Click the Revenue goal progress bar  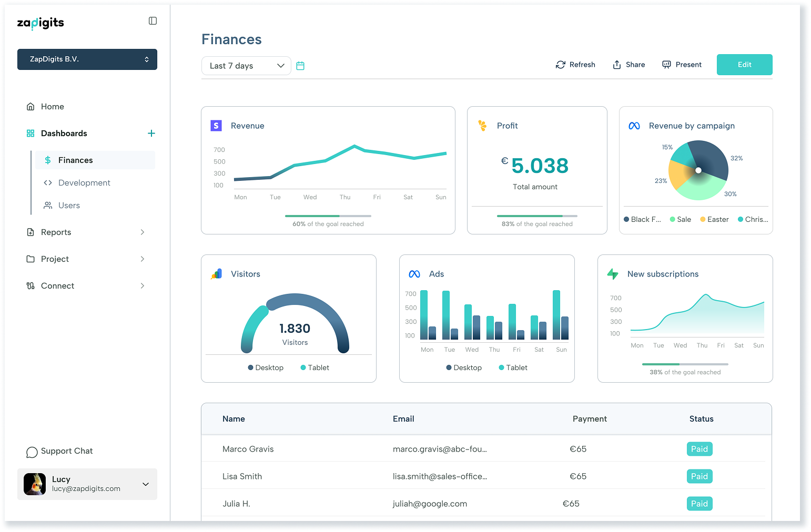tap(328, 216)
